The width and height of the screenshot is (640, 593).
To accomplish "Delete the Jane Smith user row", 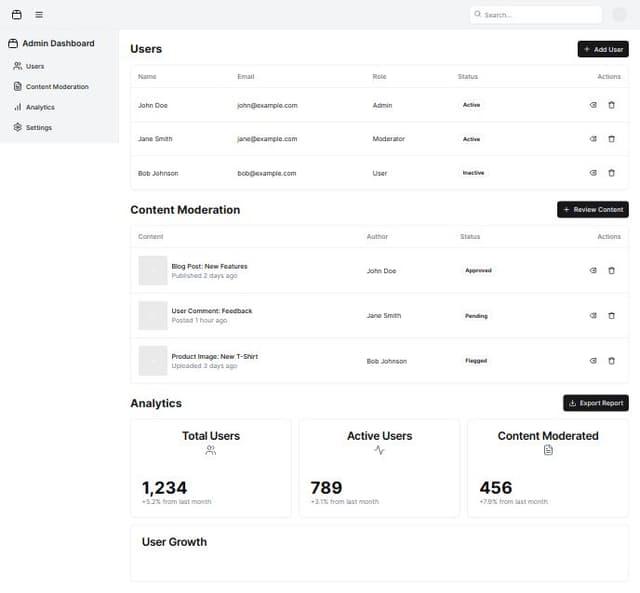I will coord(611,139).
